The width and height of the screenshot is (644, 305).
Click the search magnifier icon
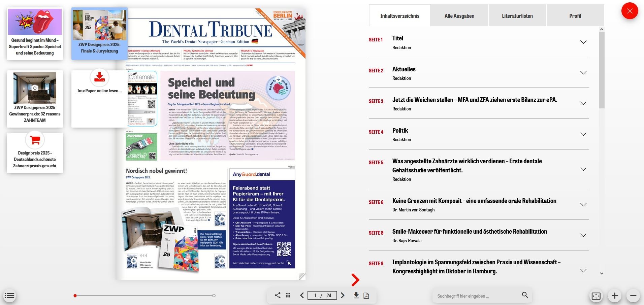click(525, 295)
